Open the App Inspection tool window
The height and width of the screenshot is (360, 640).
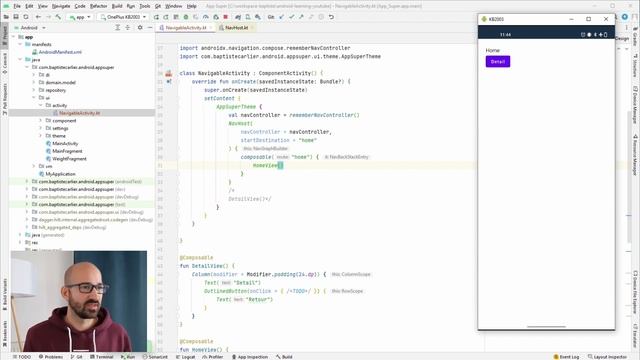pyautogui.click(x=250, y=357)
